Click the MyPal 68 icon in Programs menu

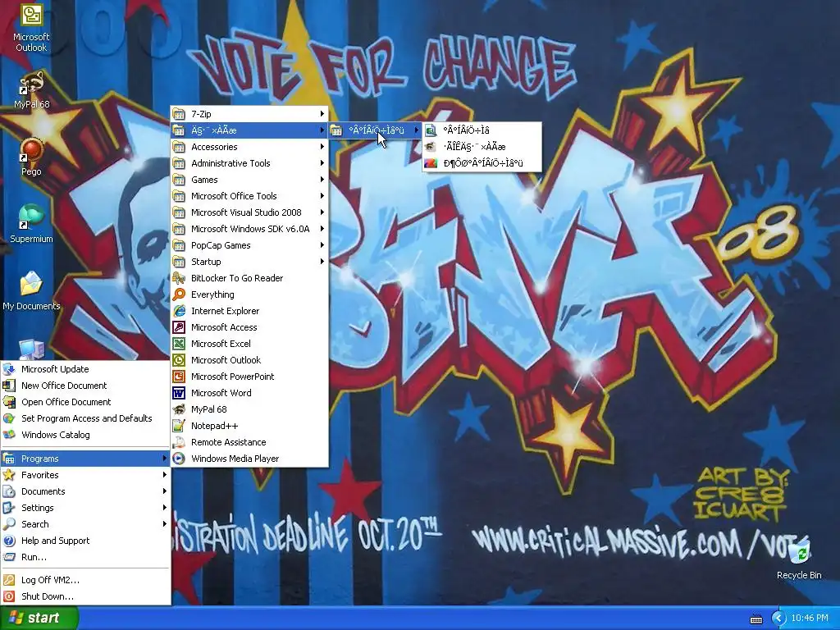pos(179,409)
